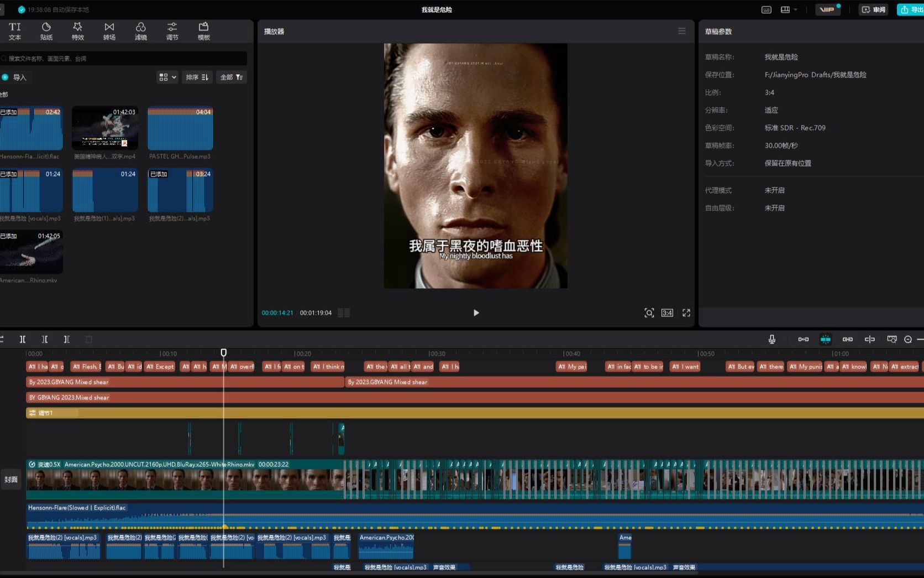Toggle the highlighted auto-snap button in timeline

point(825,339)
